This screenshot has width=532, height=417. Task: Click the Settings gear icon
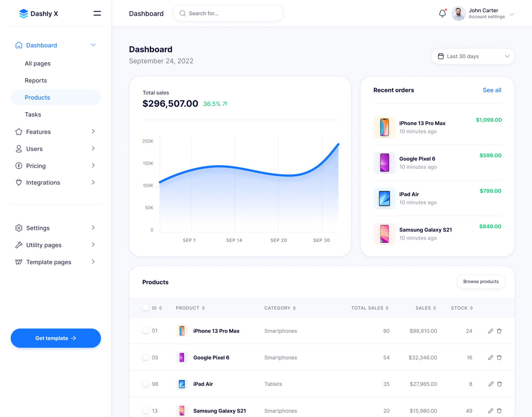click(19, 228)
